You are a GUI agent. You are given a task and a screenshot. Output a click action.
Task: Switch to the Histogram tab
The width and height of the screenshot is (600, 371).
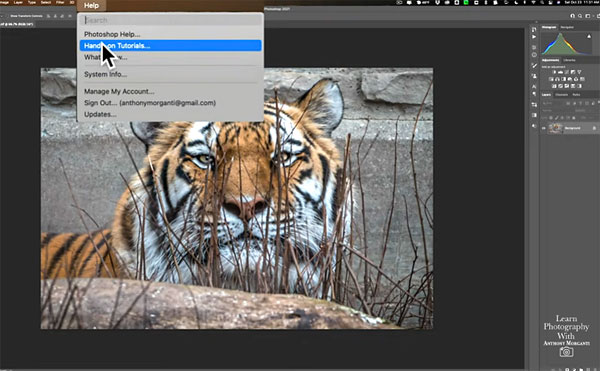point(549,27)
